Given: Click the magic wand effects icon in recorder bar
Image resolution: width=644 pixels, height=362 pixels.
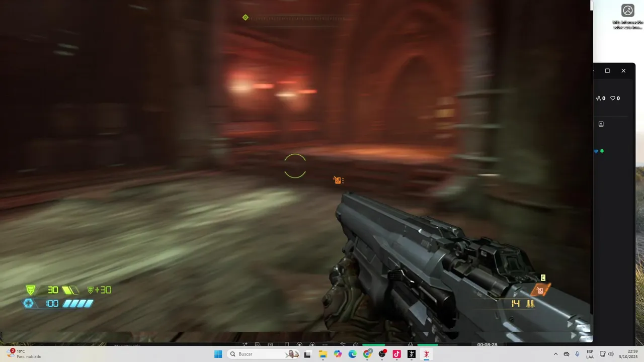Looking at the screenshot, I should coord(245,345).
